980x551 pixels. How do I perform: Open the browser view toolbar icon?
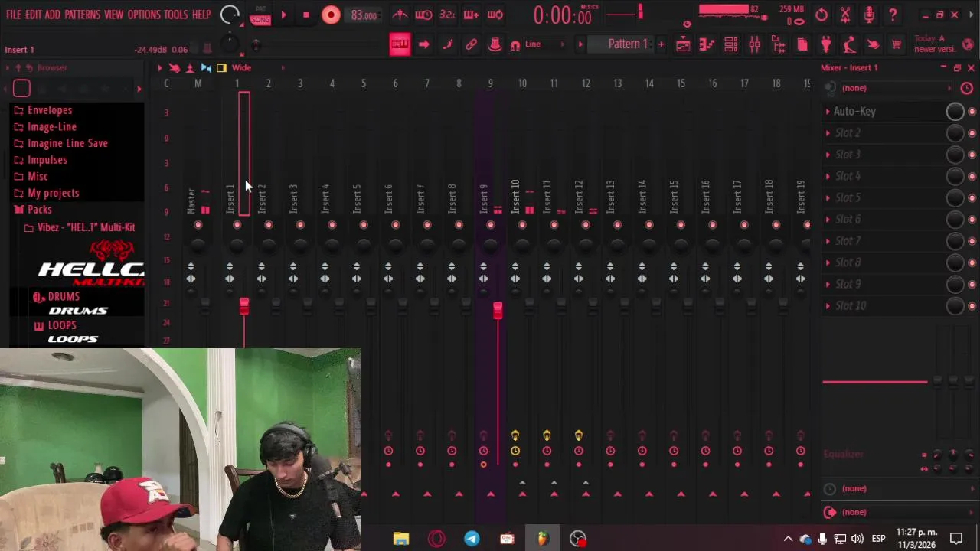click(779, 44)
